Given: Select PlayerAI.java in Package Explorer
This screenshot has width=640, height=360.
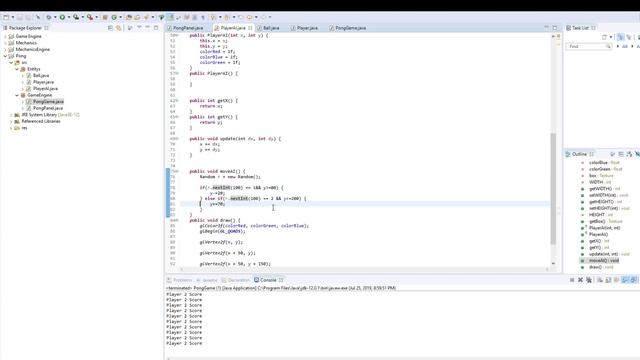Looking at the screenshot, I should click(x=45, y=89).
